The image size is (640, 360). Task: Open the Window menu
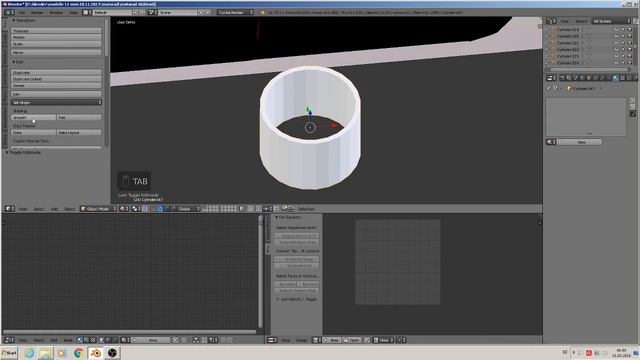click(x=56, y=13)
